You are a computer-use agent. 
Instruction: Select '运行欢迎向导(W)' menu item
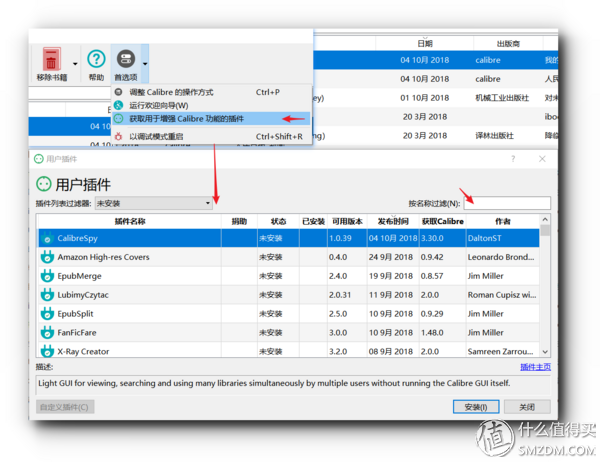pyautogui.click(x=212, y=105)
